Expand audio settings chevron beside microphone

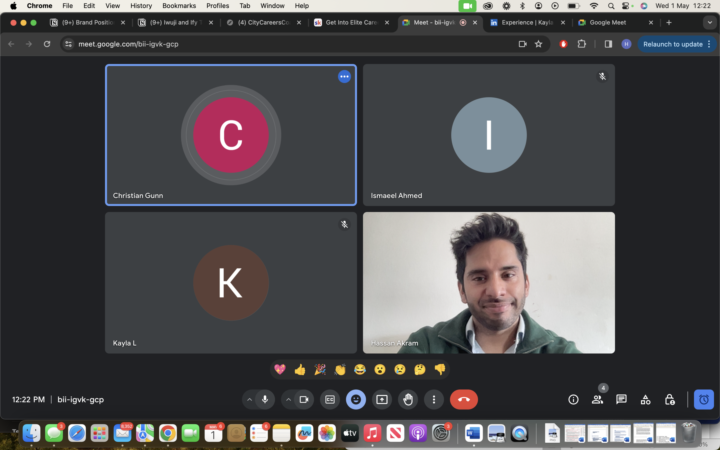(x=249, y=399)
